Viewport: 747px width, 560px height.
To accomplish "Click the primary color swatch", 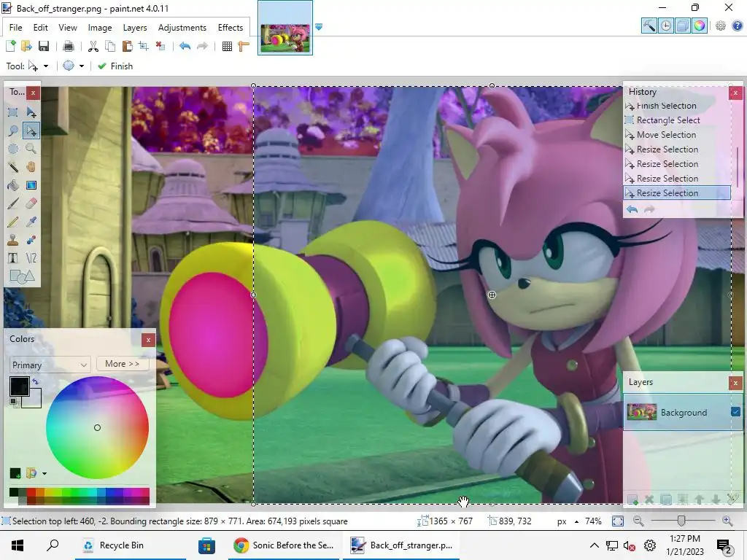I will pos(19,386).
